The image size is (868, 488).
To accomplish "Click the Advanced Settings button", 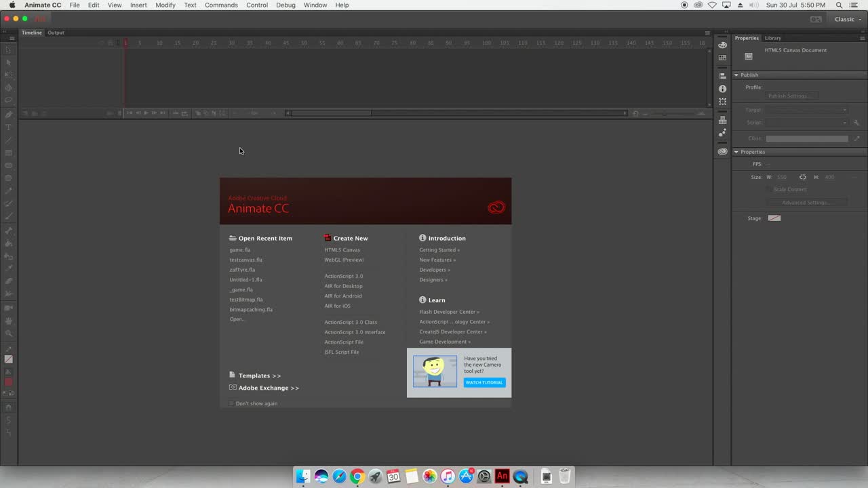I will coord(807,203).
